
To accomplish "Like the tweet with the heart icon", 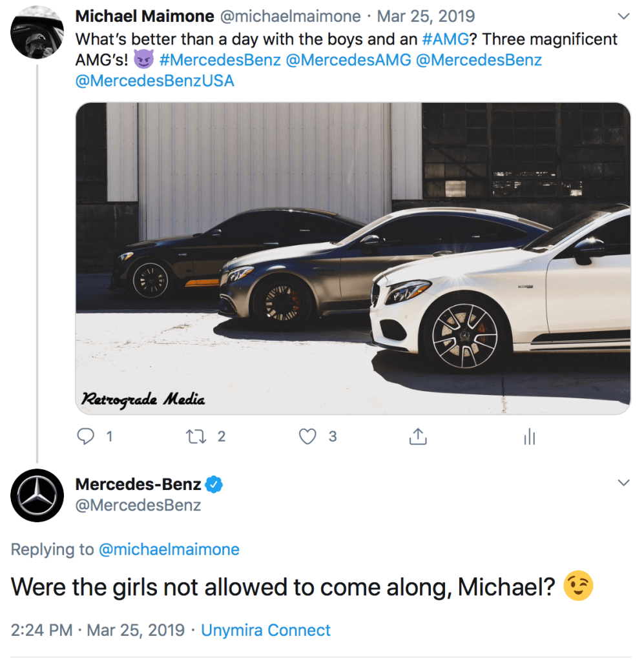I will point(308,437).
